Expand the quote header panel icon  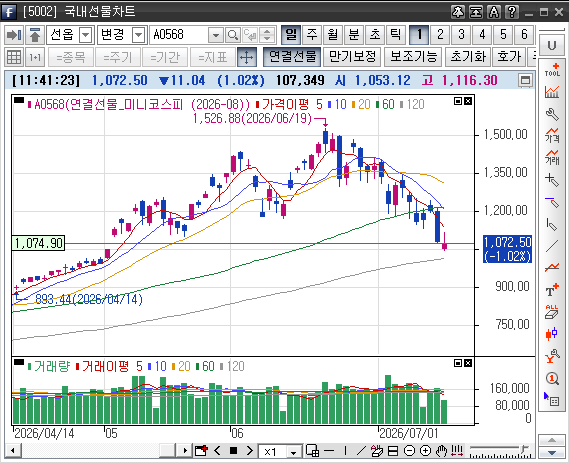[x=525, y=80]
